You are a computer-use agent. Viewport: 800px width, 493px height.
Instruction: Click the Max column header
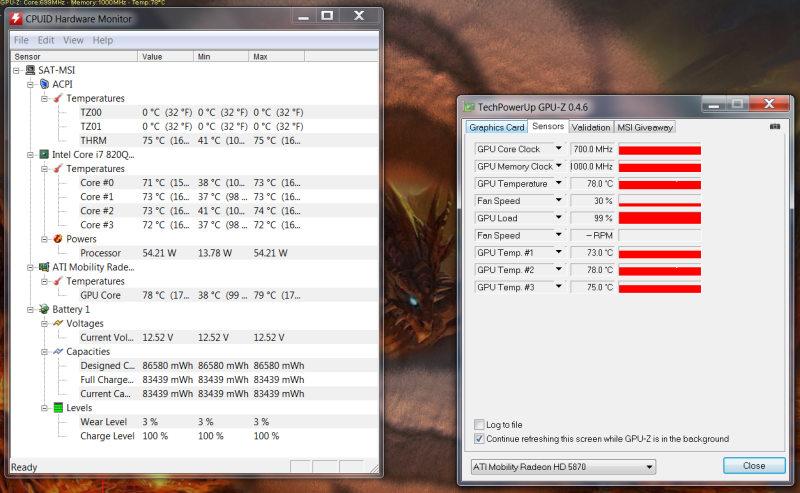point(277,57)
